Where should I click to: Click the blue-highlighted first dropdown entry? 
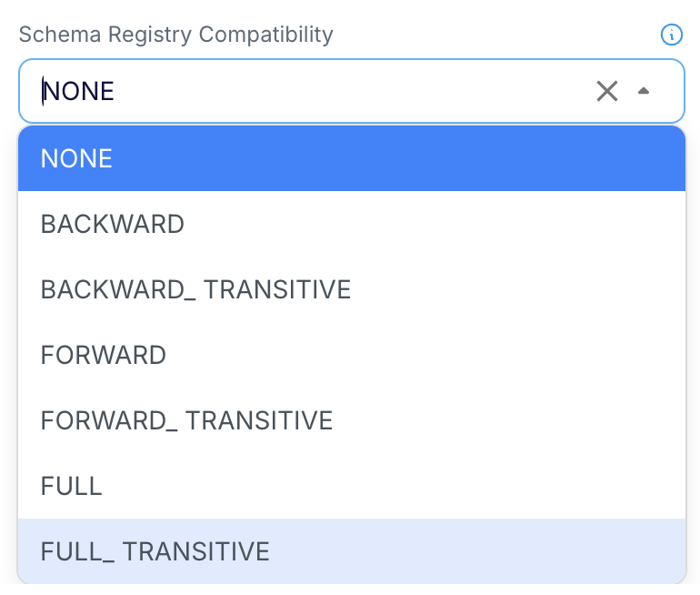pos(351,158)
